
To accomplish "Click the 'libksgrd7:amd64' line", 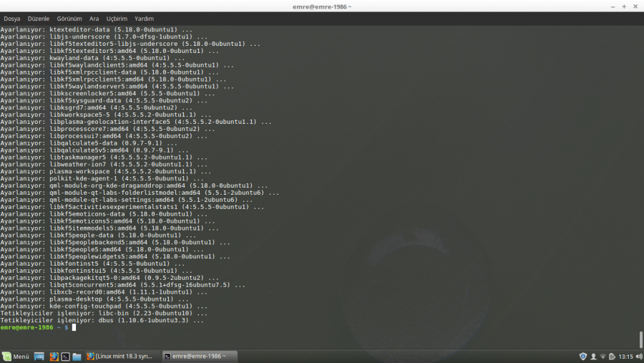I will coord(96,107).
